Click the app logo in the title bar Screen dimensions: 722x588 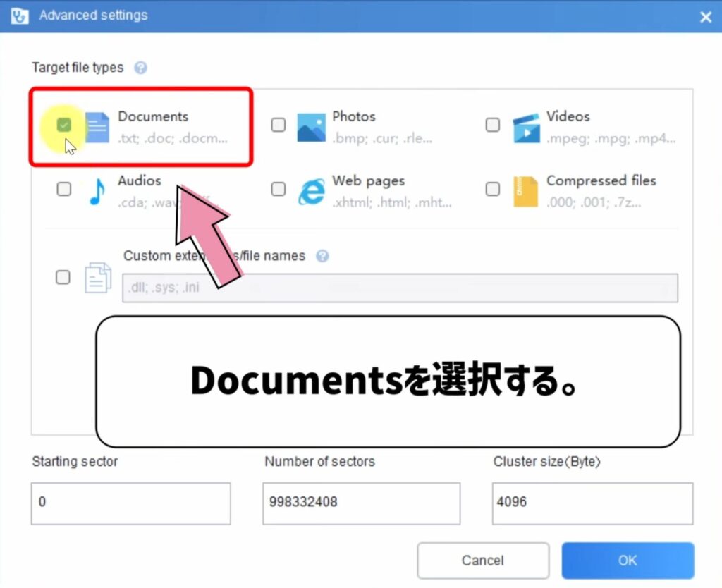tap(19, 16)
